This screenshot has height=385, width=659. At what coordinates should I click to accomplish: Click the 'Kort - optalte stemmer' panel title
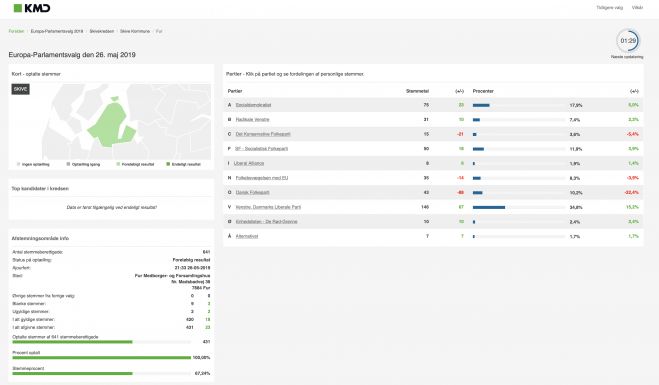coord(36,74)
